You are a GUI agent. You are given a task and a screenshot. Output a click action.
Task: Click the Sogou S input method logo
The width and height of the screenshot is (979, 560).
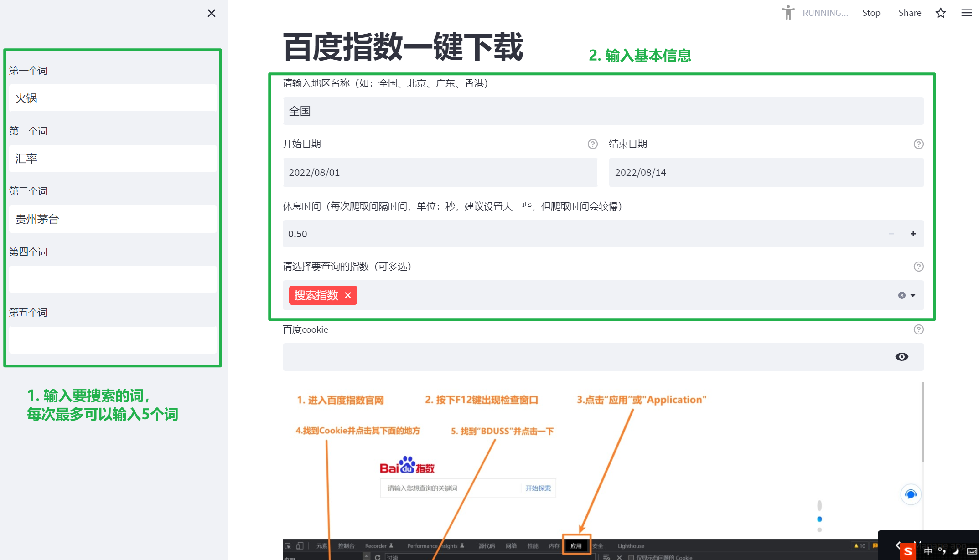(907, 551)
